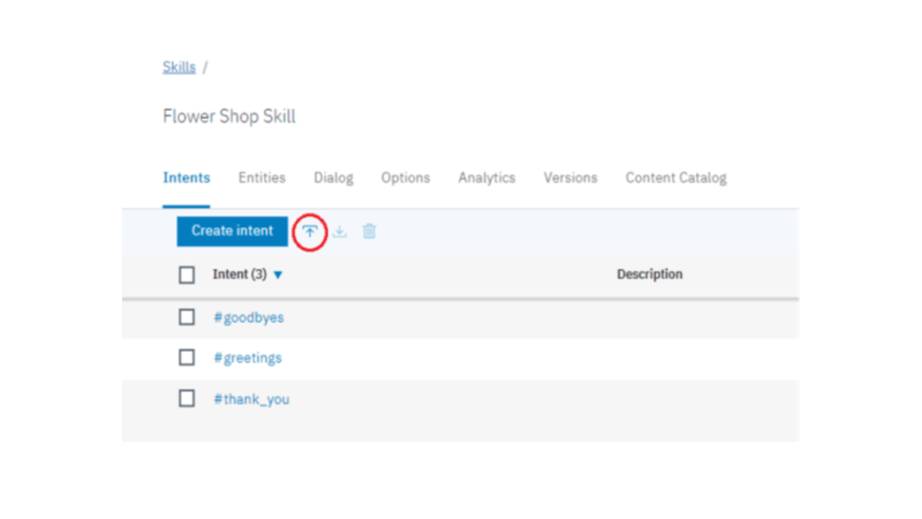Screen dimensions: 922x519
Task: Select the Intents tab
Action: (186, 178)
